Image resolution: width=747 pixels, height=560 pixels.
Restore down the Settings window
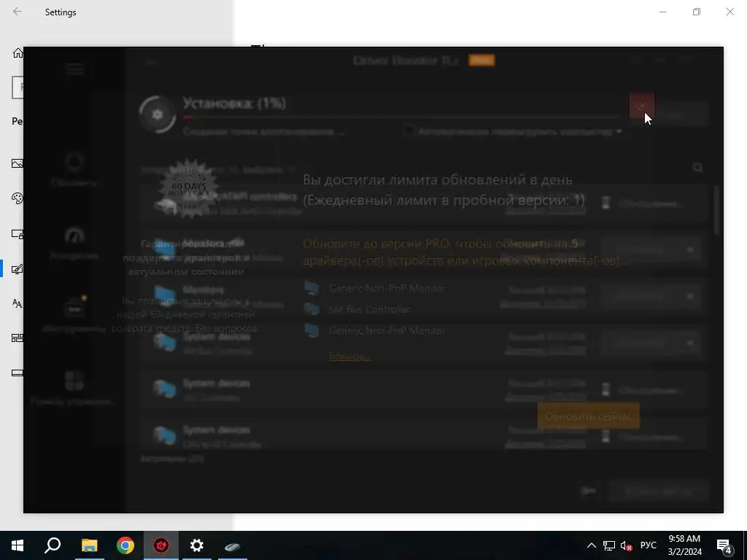pyautogui.click(x=697, y=12)
